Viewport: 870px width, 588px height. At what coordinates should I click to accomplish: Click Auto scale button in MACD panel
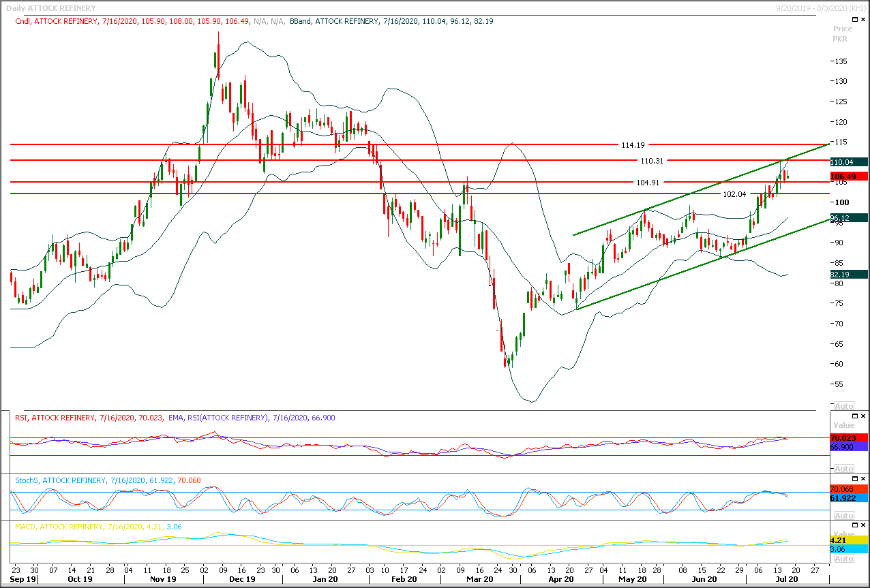843,559
